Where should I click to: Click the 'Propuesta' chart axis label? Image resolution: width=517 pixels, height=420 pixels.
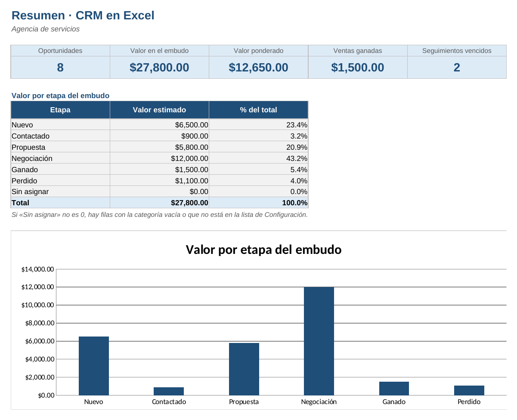244,402
